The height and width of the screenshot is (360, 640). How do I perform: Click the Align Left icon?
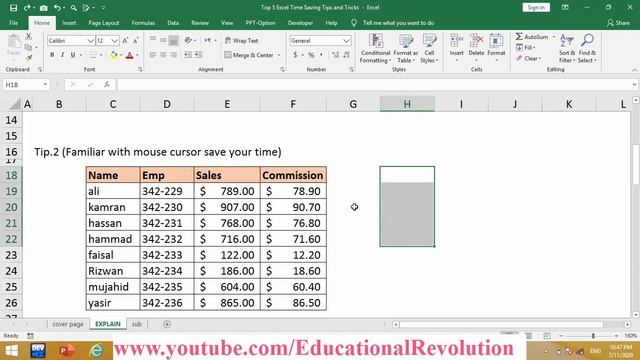153,55
